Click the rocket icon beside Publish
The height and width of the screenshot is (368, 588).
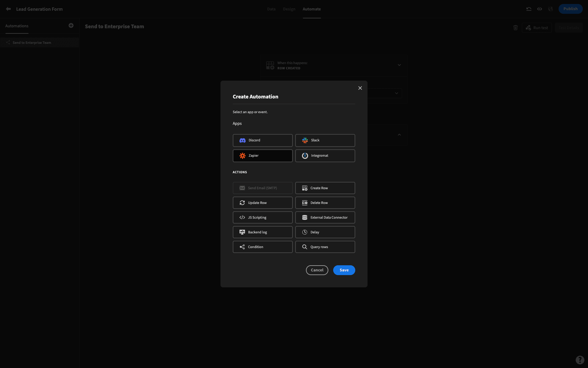(x=551, y=9)
